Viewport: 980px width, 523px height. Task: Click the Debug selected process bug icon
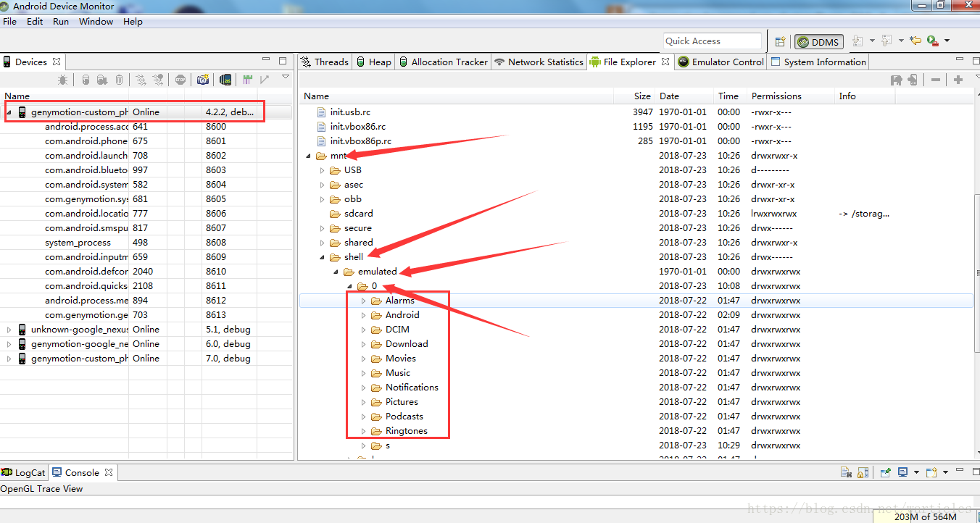64,80
